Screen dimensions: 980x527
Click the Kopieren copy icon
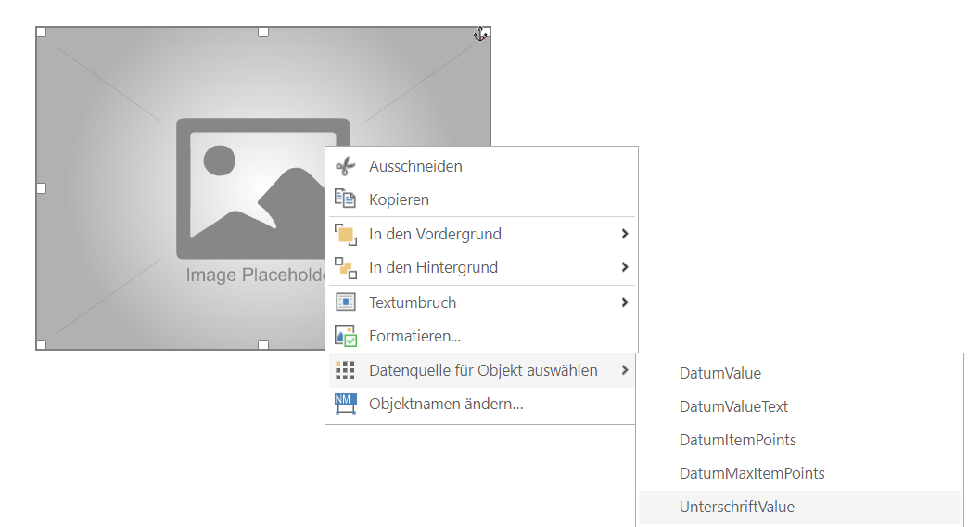click(345, 199)
